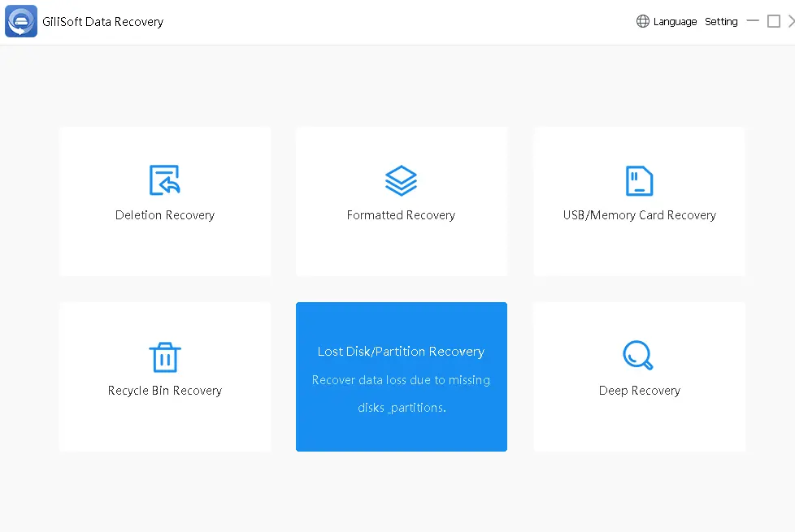This screenshot has width=795, height=532.
Task: Select the Deletion Recovery arrow icon
Action: tap(165, 180)
